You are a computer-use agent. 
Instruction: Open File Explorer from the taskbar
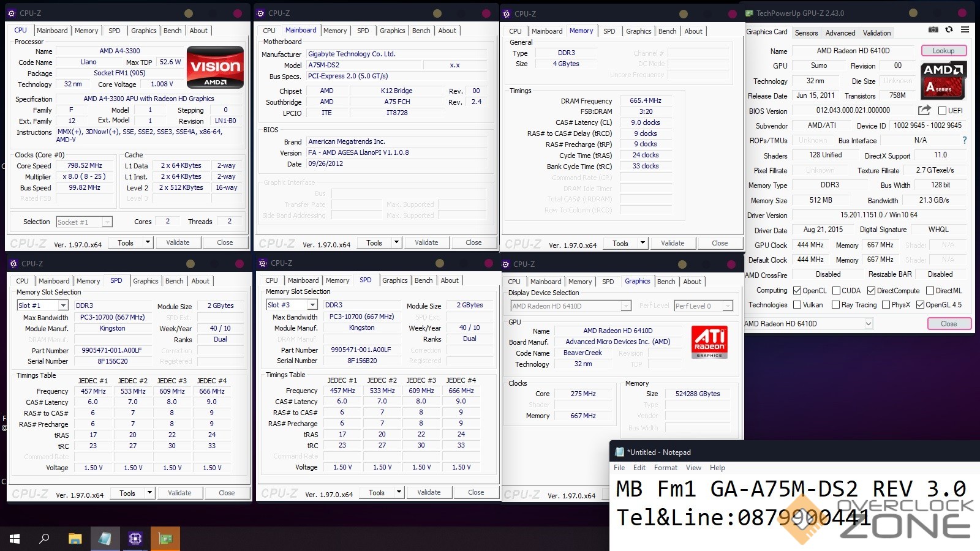click(75, 539)
